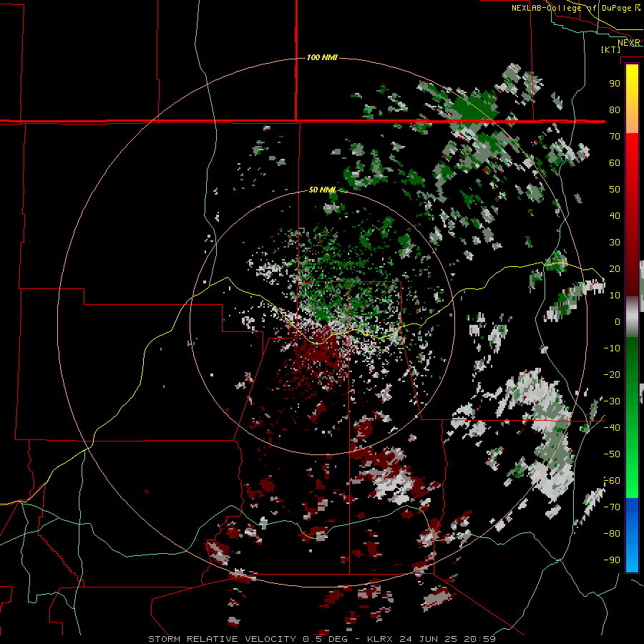The height and width of the screenshot is (644, 644).
Task: Click the STORM RELATIVE VELOCITY caption text
Action: (x=222, y=639)
